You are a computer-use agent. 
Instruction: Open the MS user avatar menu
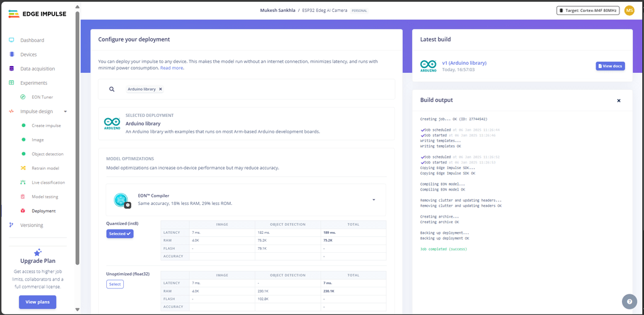point(629,11)
